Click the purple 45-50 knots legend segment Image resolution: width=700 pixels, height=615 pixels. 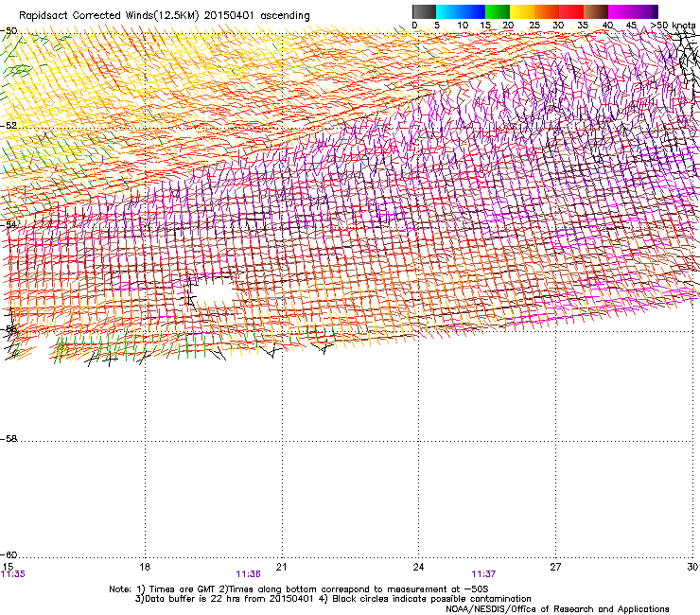point(645,11)
